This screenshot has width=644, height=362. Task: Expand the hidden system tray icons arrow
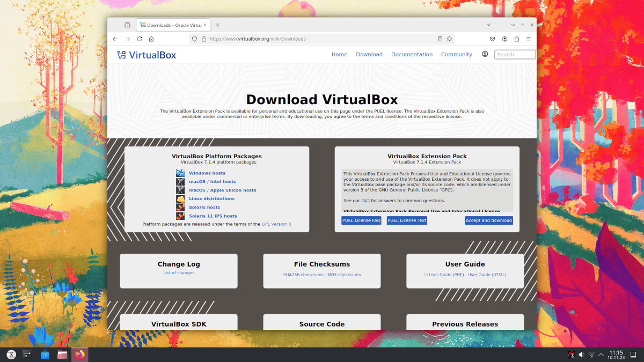click(601, 354)
